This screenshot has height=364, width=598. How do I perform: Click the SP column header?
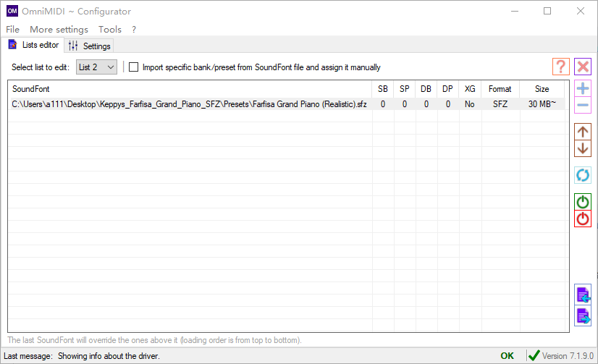(x=404, y=89)
